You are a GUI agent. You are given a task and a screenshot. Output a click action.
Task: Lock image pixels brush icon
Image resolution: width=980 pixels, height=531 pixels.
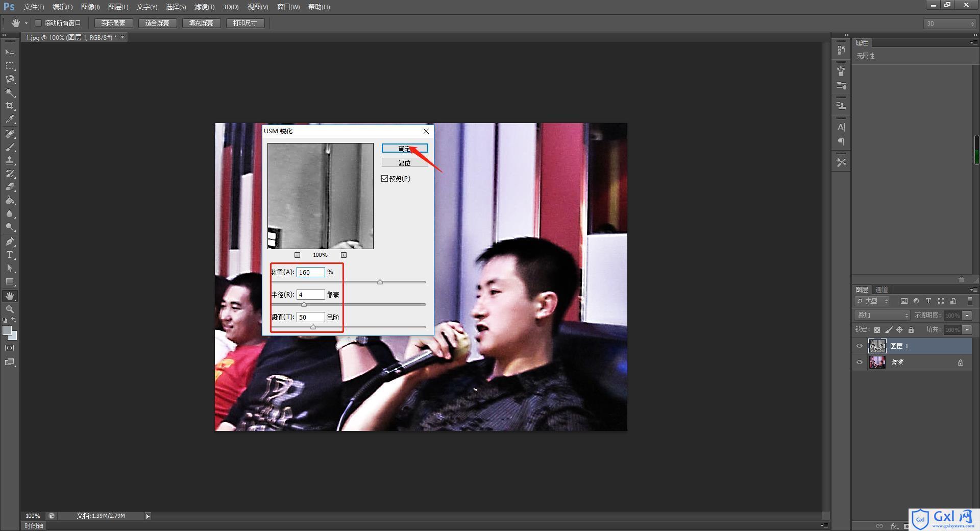[x=889, y=330]
